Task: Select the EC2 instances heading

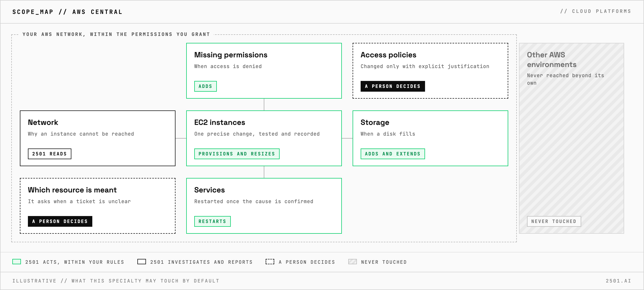Action: 220,122
